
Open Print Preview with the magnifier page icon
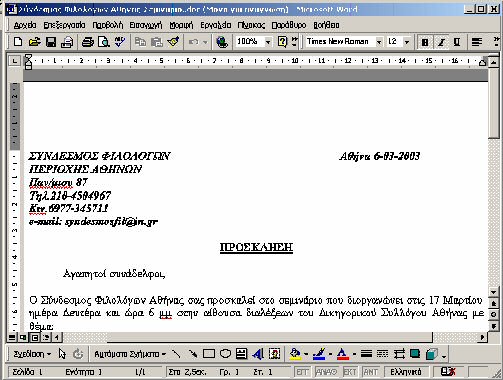pos(104,42)
